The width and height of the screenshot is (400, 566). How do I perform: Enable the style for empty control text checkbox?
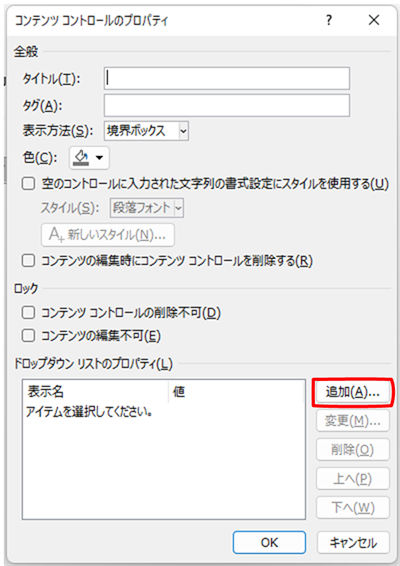(x=28, y=184)
